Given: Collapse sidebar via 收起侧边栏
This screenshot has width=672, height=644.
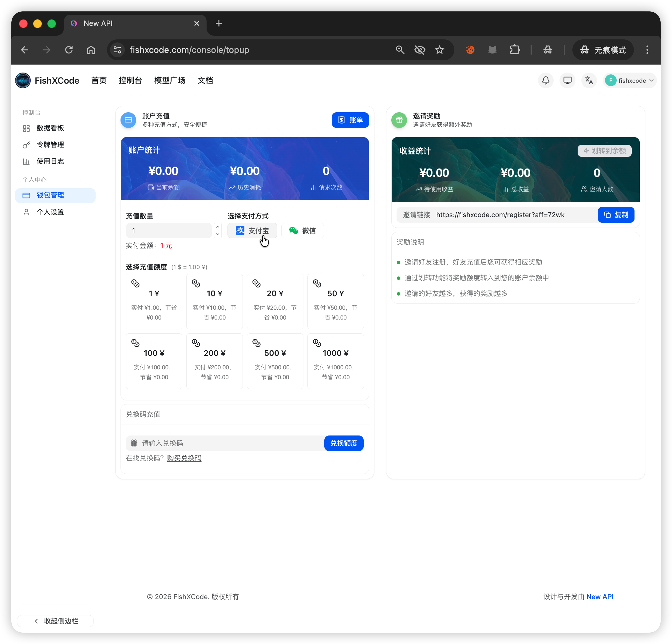Looking at the screenshot, I should [56, 621].
